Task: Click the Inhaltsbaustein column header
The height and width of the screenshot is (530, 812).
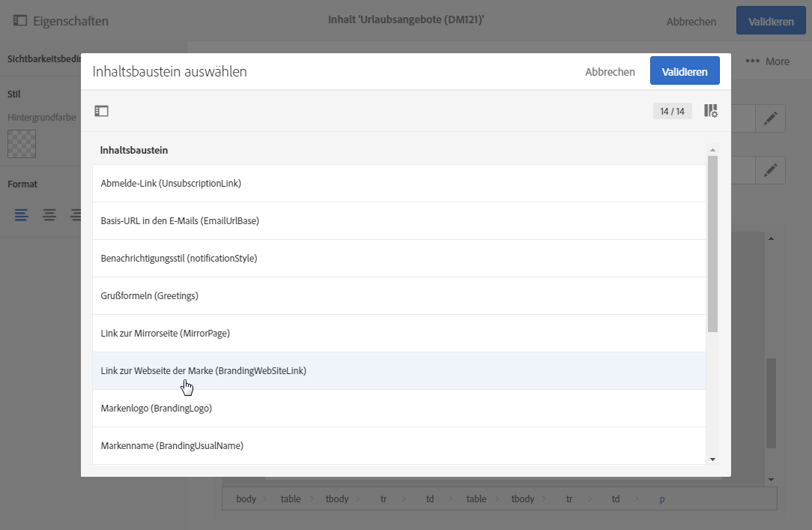Action: (134, 150)
